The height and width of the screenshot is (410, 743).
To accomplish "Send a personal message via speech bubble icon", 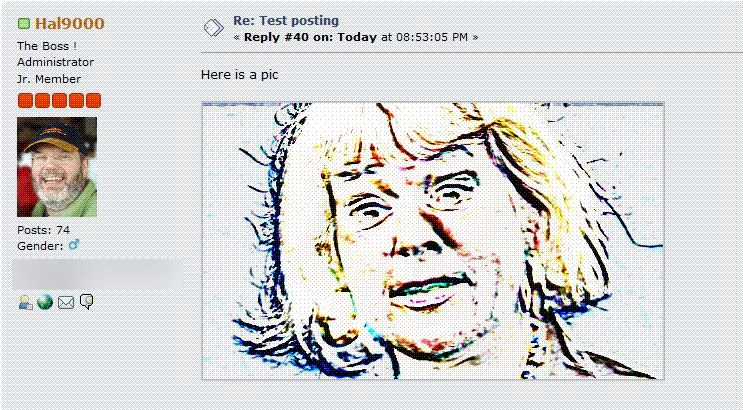I will [86, 301].
